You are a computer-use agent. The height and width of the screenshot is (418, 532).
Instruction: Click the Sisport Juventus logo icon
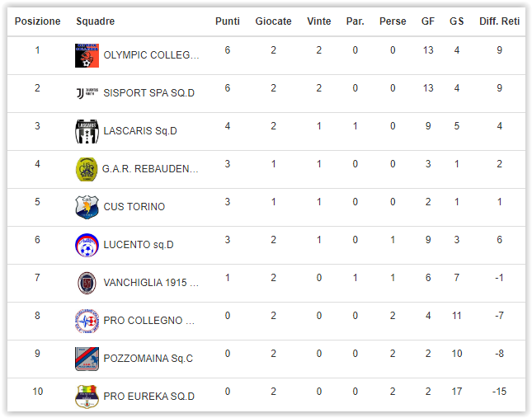click(87, 93)
